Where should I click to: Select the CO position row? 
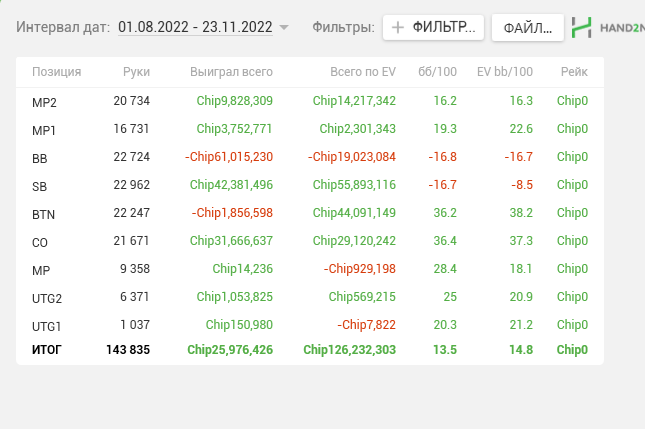coord(310,241)
